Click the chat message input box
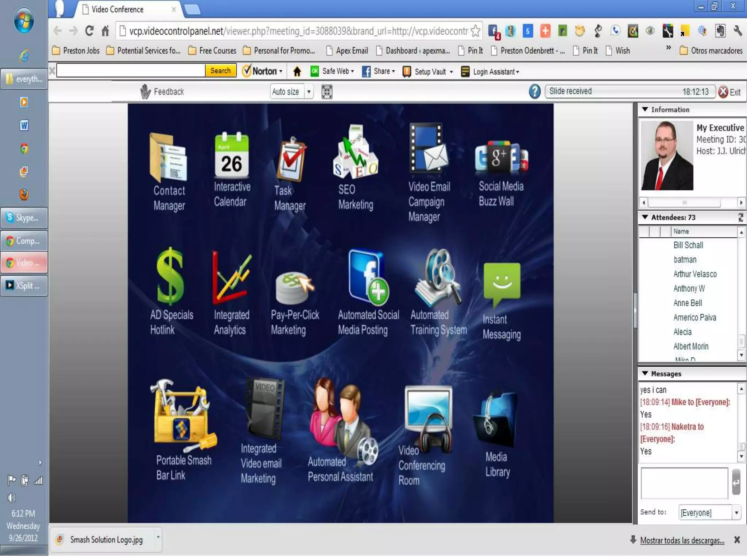This screenshot has width=747, height=560. pos(684,483)
